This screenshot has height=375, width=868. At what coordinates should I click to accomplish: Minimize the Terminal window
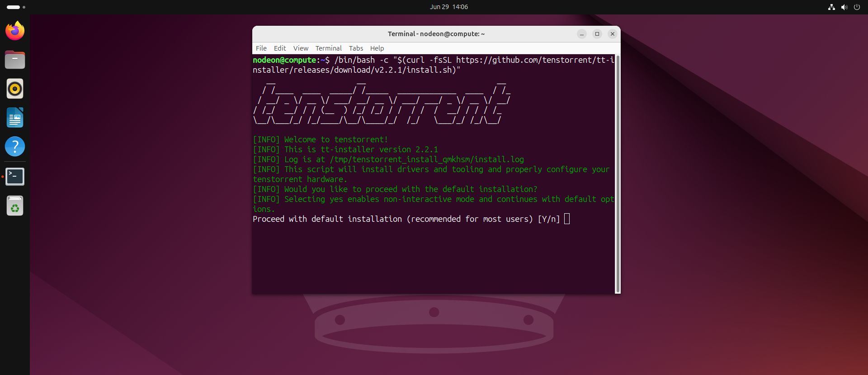tap(582, 34)
